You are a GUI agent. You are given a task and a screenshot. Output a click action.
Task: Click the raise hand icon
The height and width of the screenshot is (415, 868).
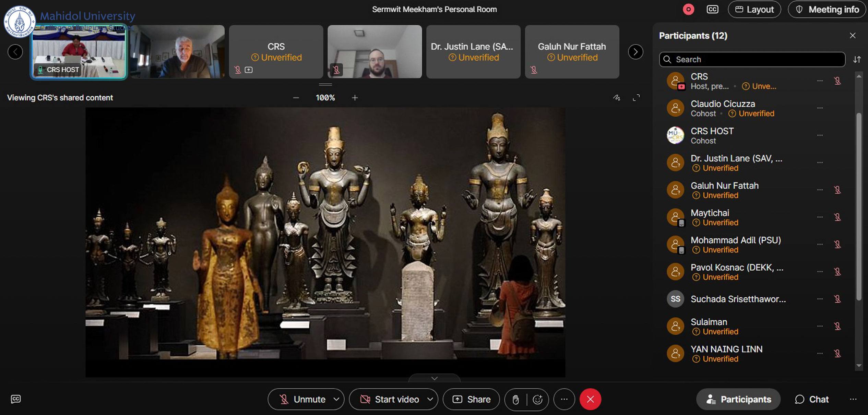pos(515,399)
